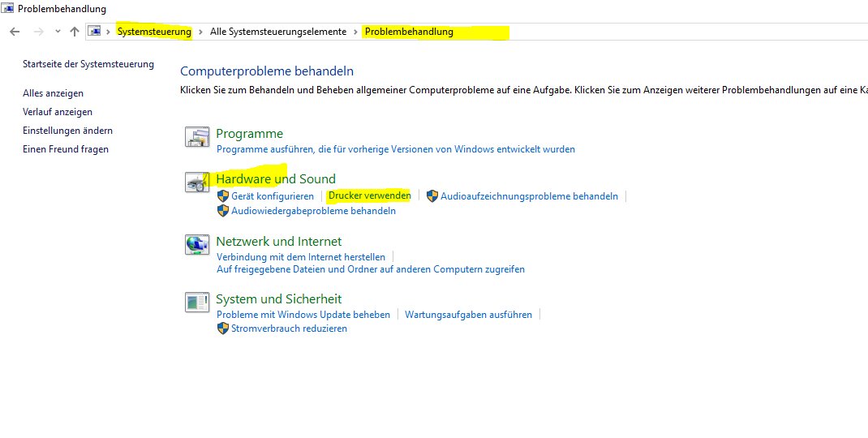
Task: Open the System und Sicherheit heading
Action: (278, 299)
